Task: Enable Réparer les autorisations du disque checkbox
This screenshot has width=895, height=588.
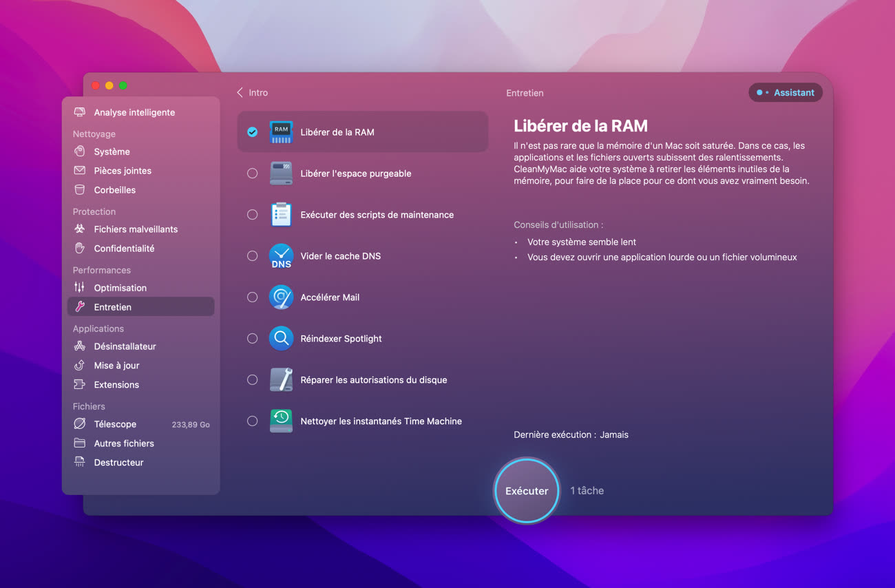Action: click(253, 380)
